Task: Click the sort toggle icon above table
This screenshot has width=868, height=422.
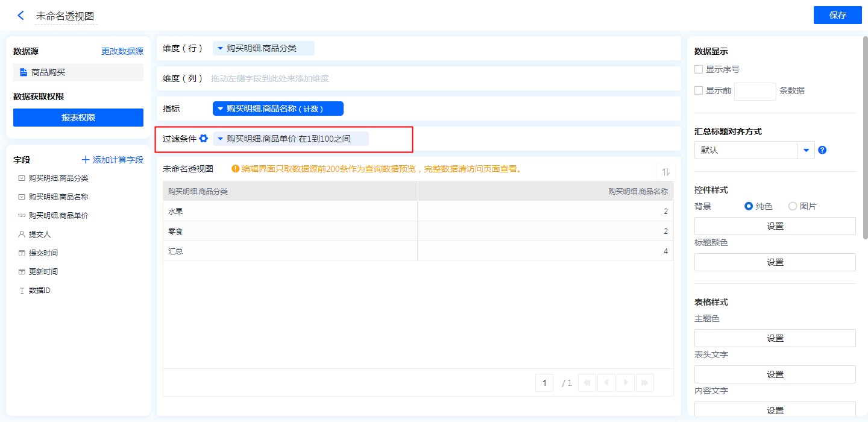Action: [665, 172]
